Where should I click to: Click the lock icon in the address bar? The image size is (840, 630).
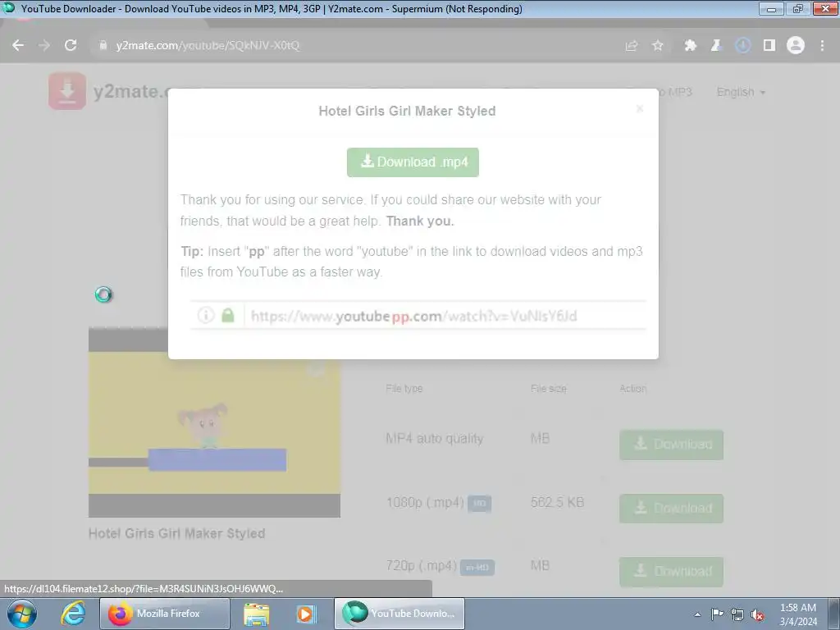point(103,46)
